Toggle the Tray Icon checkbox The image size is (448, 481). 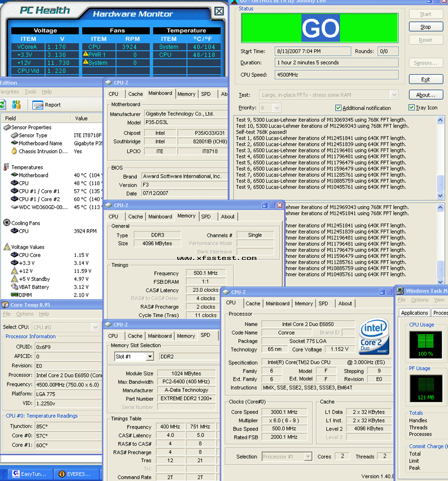point(412,108)
